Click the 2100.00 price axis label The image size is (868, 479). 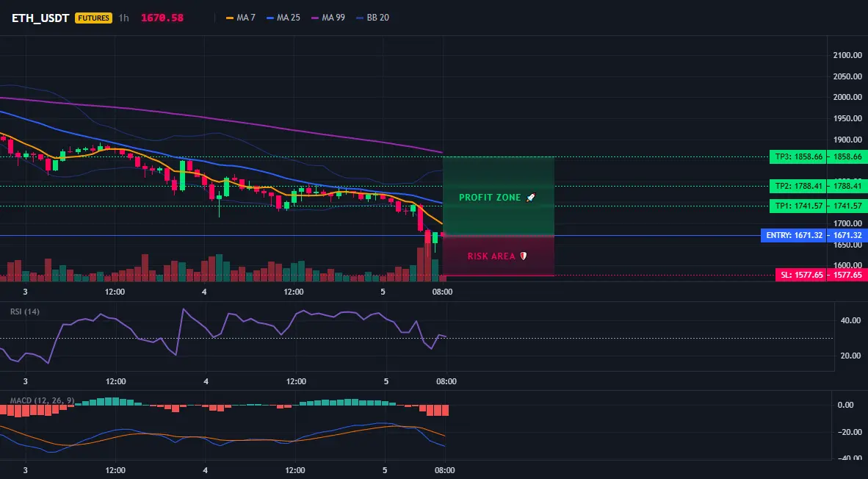tap(847, 55)
